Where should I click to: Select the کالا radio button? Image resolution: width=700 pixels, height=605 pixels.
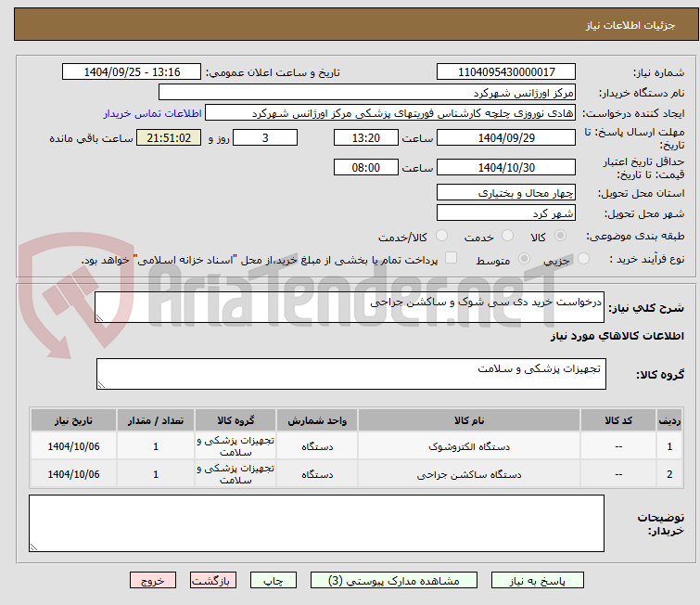coord(560,236)
